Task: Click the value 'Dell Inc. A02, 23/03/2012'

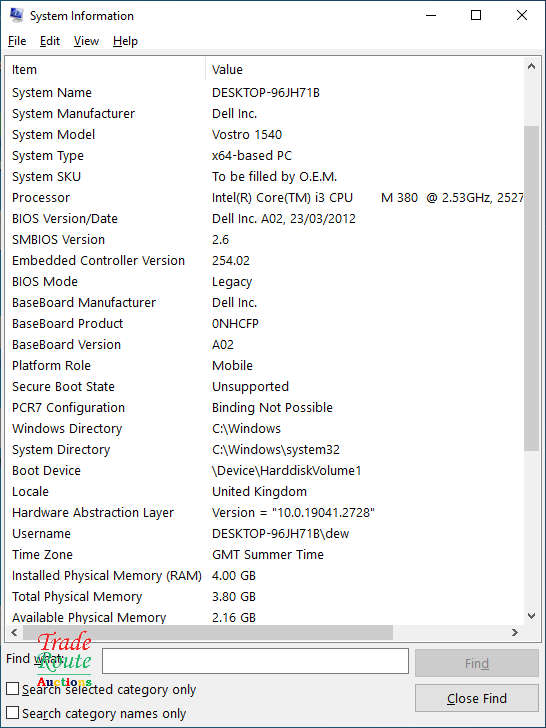Action: coord(284,219)
